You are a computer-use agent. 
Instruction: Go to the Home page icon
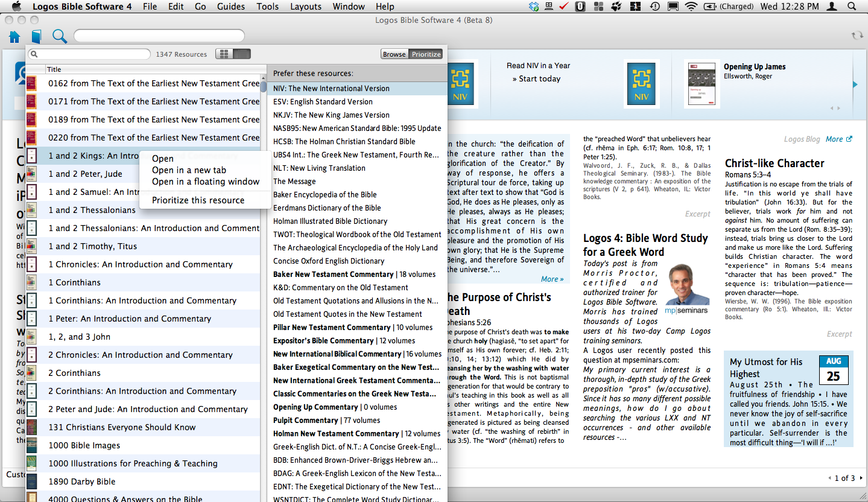point(14,37)
